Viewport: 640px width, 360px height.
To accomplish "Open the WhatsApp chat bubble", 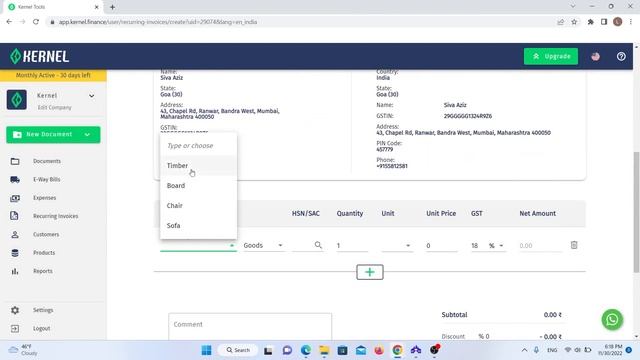I will pyautogui.click(x=612, y=320).
